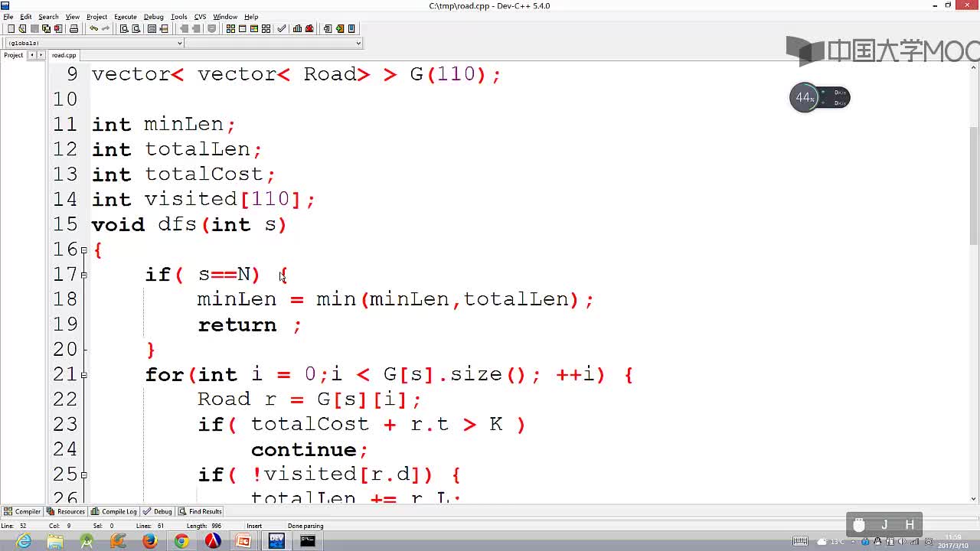Open the command prompt taskbar icon
Viewport: 980px width, 551px height.
(307, 541)
